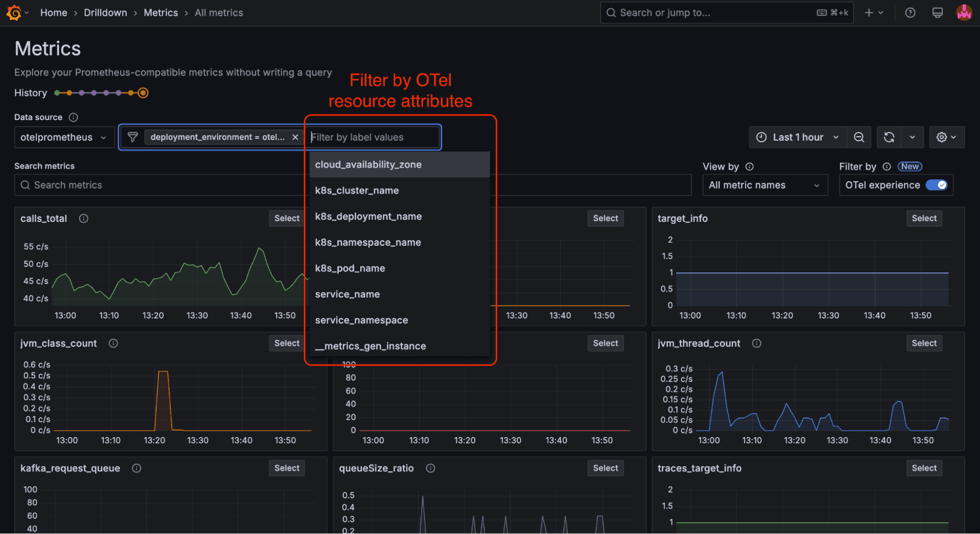Open the help question mark icon
Image resolution: width=980 pixels, height=534 pixels.
[910, 13]
